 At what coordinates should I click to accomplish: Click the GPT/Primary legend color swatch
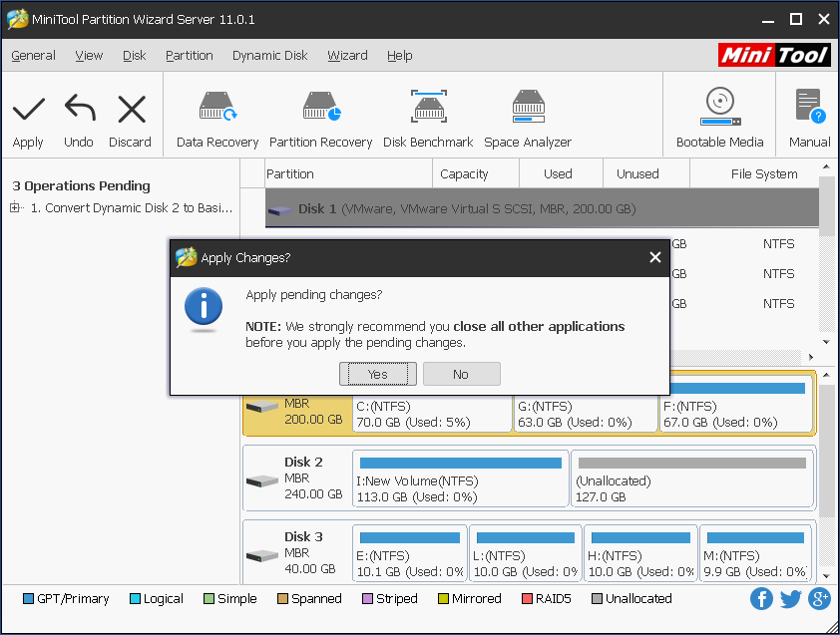(x=28, y=598)
